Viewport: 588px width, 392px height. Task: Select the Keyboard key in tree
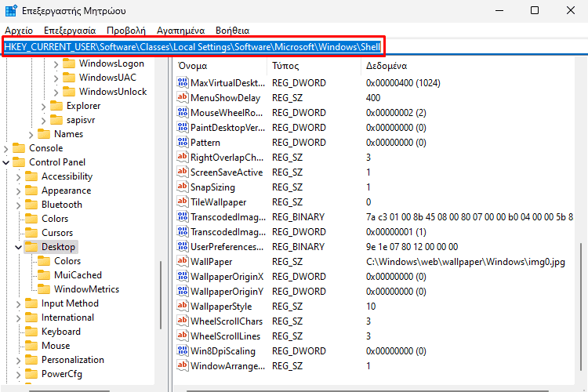pos(61,332)
